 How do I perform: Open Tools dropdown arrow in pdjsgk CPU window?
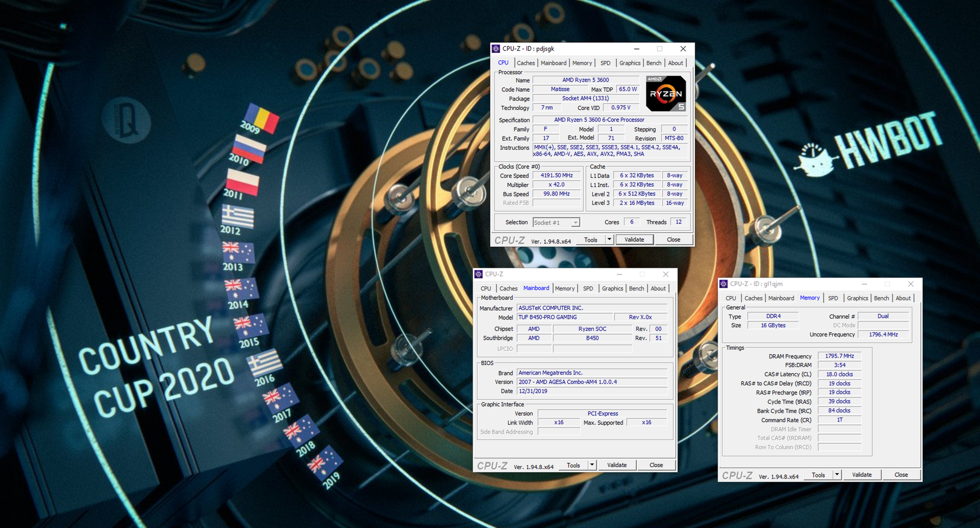609,240
